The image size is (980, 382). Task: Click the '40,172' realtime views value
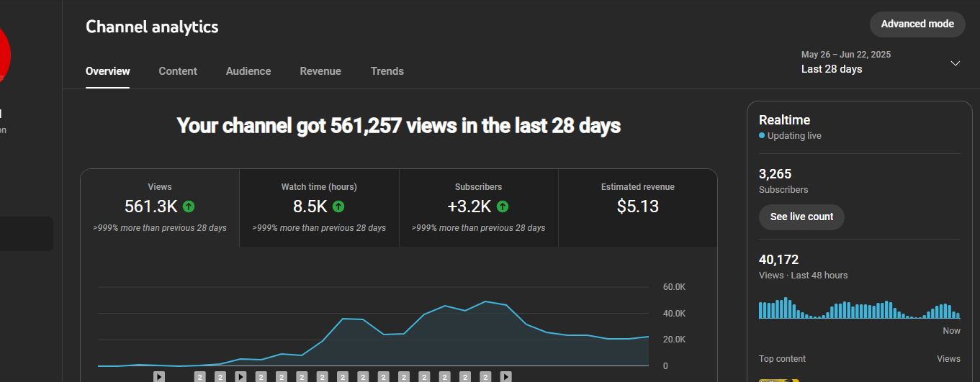[x=779, y=260]
